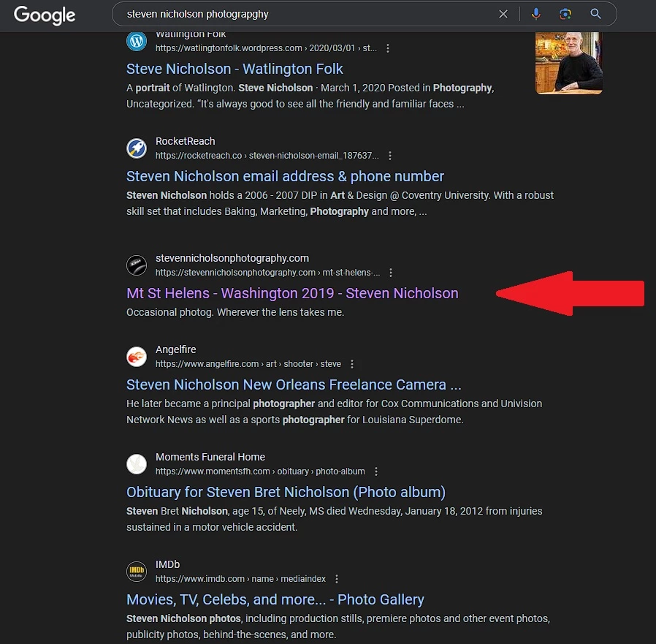
Task: Click the IMDb site name
Action: coord(168,564)
